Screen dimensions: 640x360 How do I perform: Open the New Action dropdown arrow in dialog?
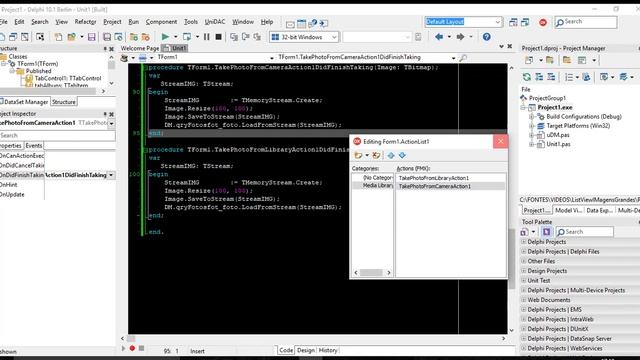(367, 156)
